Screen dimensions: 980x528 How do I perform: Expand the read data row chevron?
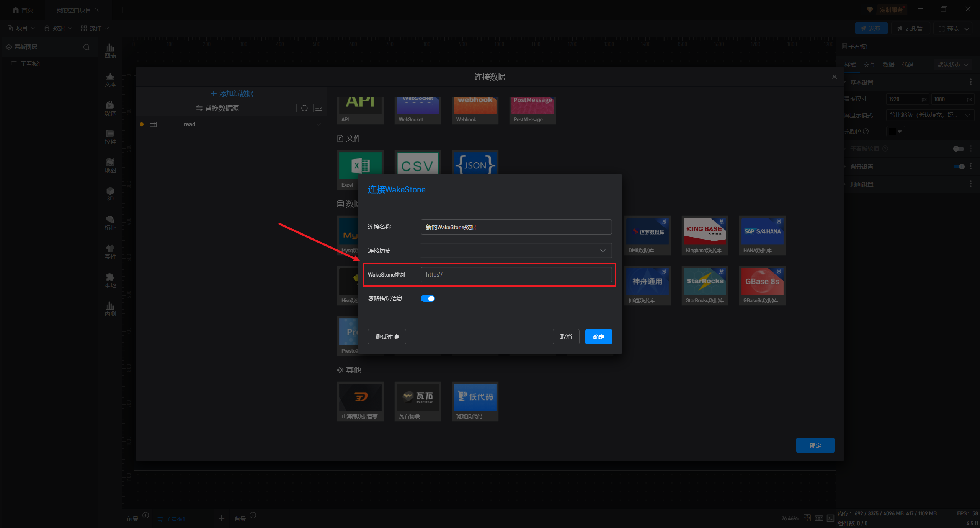[318, 124]
